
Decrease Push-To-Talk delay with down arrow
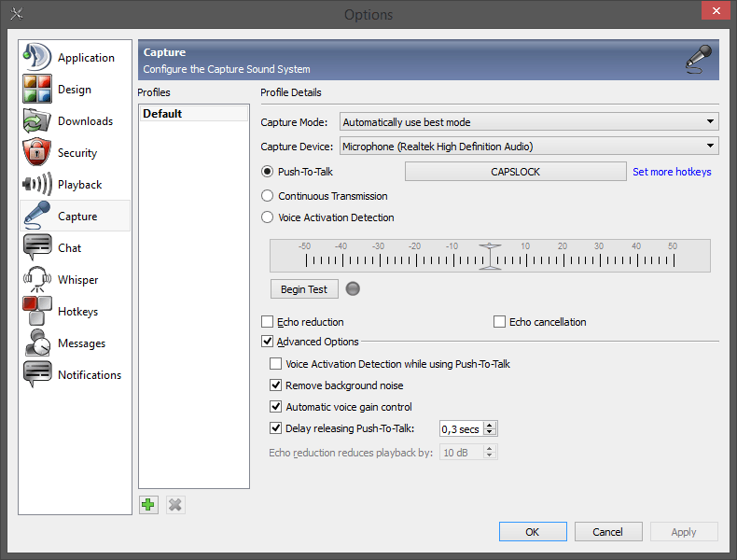coord(490,432)
